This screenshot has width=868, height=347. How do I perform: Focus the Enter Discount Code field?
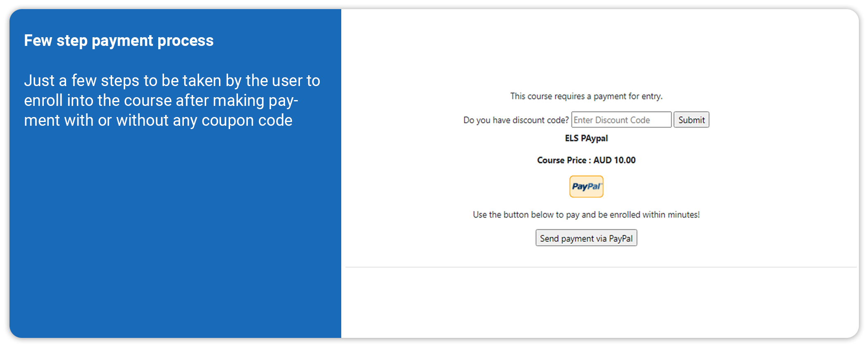[621, 120]
